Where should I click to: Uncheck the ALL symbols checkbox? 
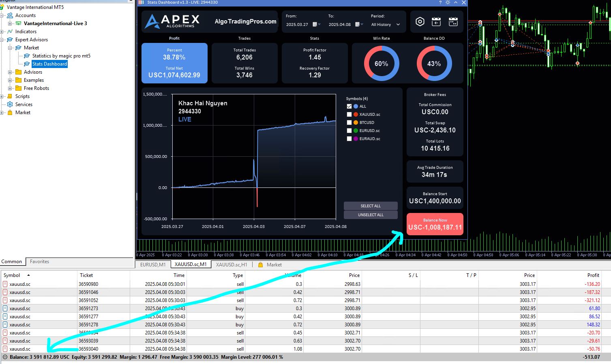(349, 106)
